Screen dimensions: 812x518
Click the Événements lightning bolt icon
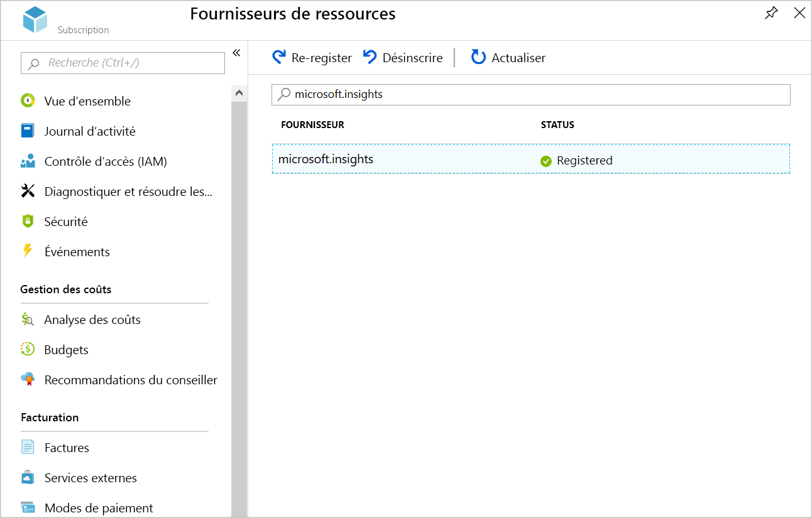pyautogui.click(x=28, y=251)
